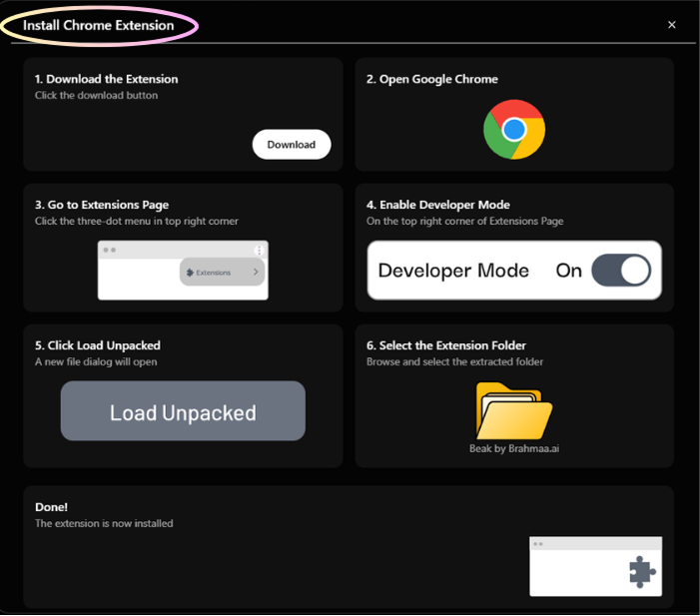Click 'The extension is now installed' text

click(x=104, y=523)
